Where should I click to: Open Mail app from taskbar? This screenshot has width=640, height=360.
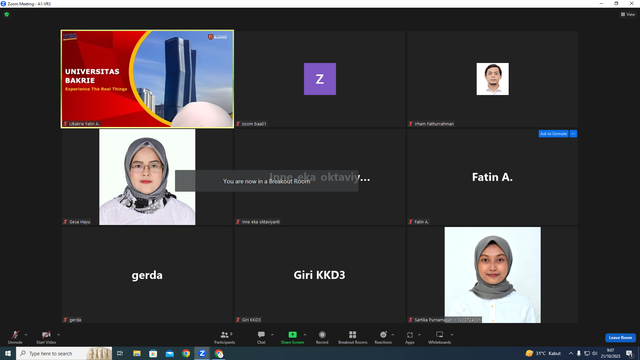coord(169,353)
